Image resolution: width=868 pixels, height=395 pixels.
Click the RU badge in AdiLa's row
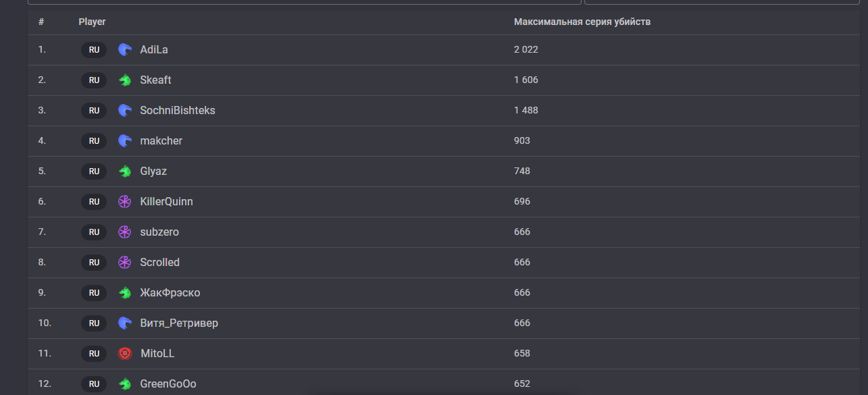coord(94,50)
